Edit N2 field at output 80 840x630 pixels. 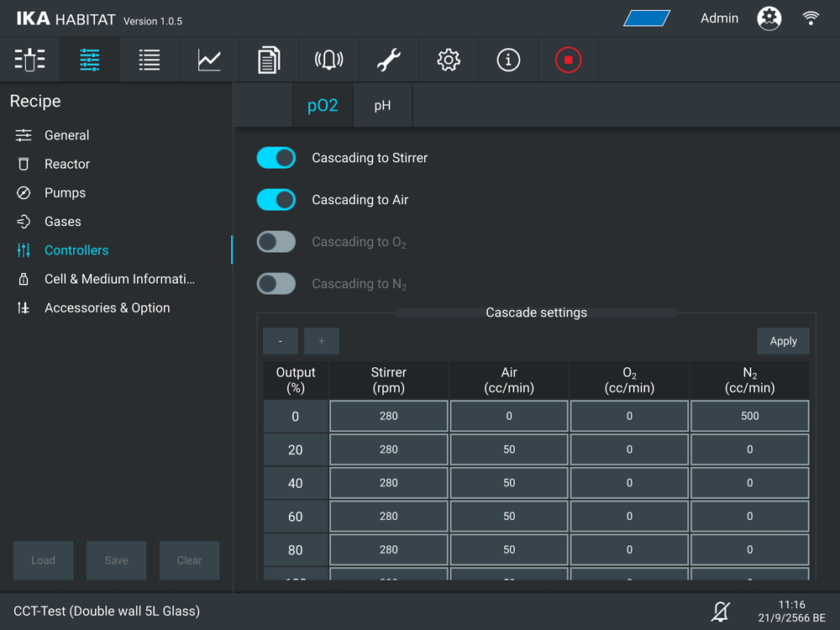(750, 549)
